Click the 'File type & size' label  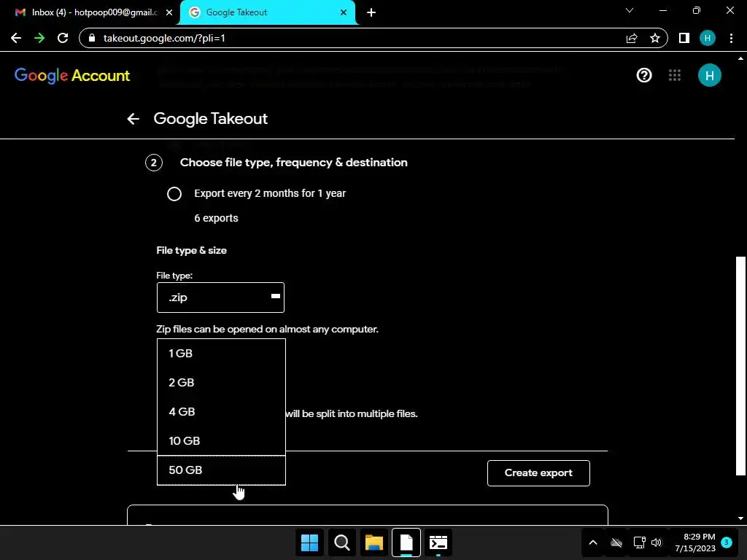pyautogui.click(x=192, y=251)
